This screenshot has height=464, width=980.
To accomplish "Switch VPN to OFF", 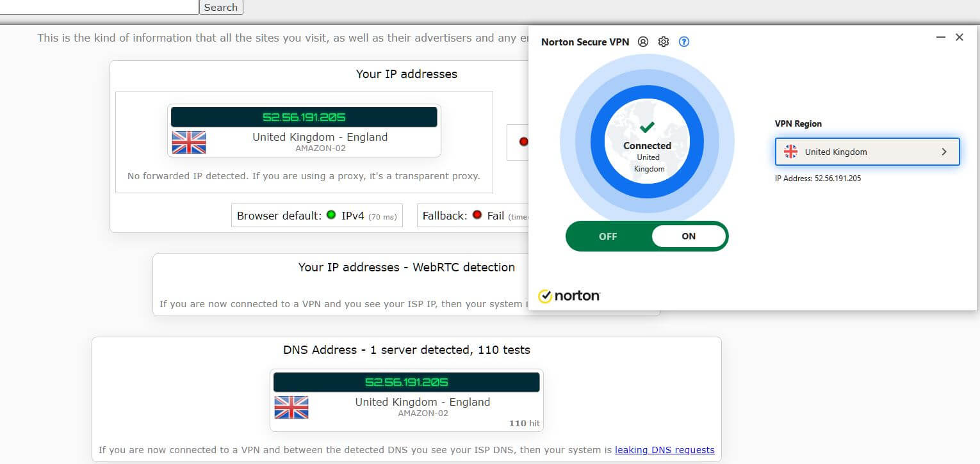I will click(608, 236).
